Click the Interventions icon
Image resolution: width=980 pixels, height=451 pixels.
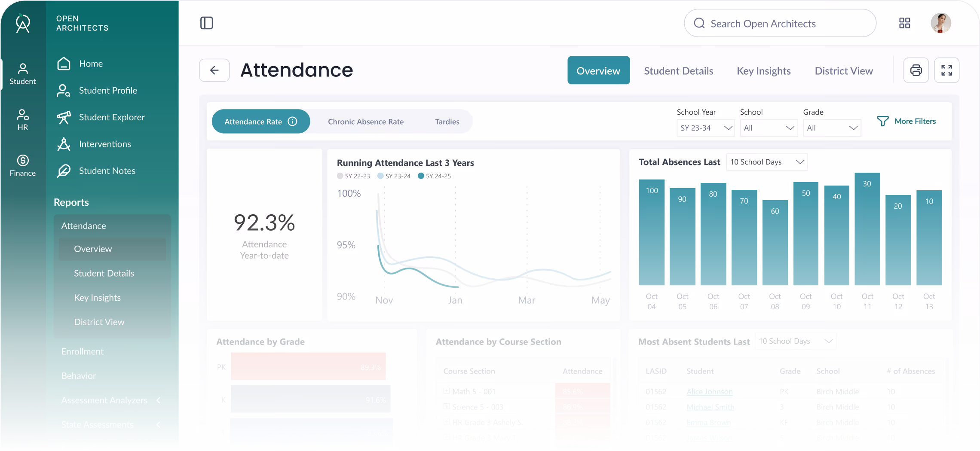(x=63, y=144)
